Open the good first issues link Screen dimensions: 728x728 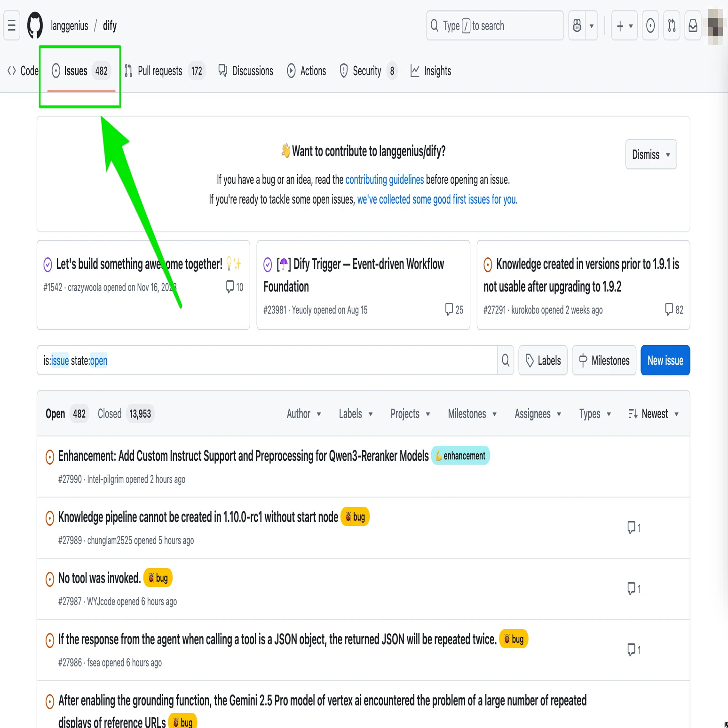point(437,199)
